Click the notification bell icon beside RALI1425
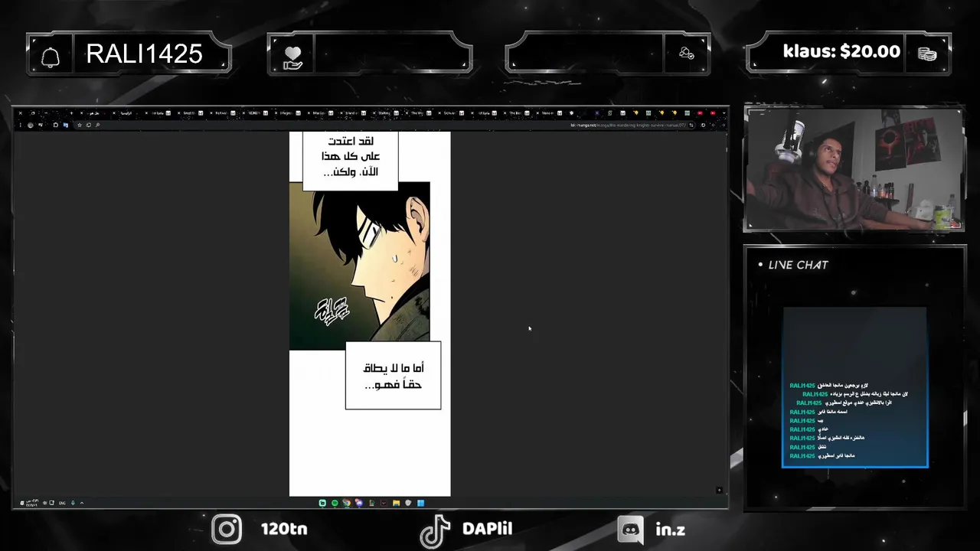The width and height of the screenshot is (980, 551). pos(51,57)
